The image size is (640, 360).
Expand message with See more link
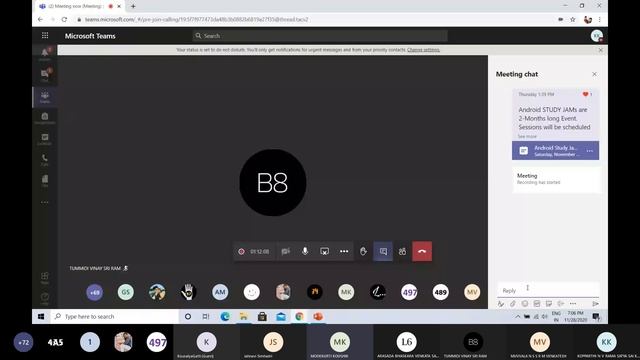coord(527,136)
